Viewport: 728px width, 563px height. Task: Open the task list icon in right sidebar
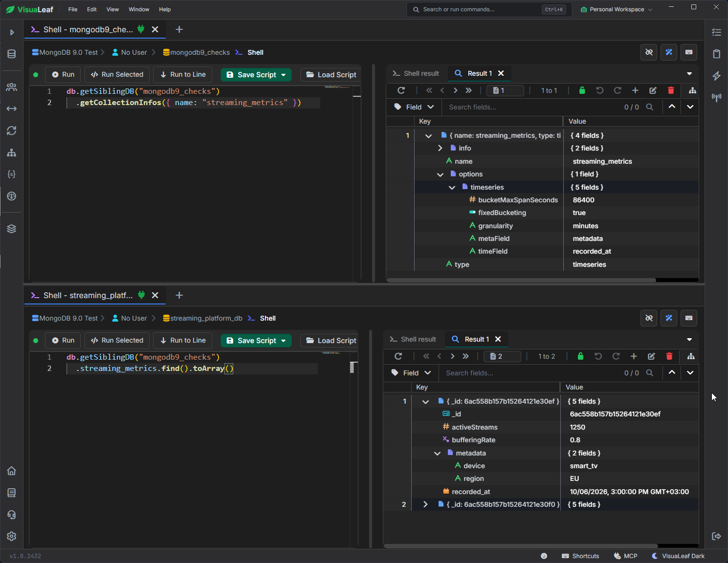(x=716, y=32)
